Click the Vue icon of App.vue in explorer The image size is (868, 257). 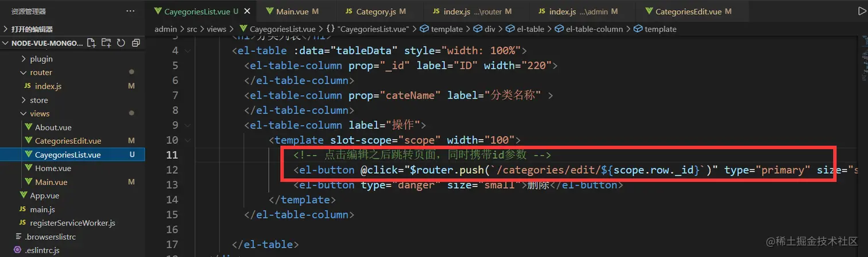pyautogui.click(x=23, y=196)
